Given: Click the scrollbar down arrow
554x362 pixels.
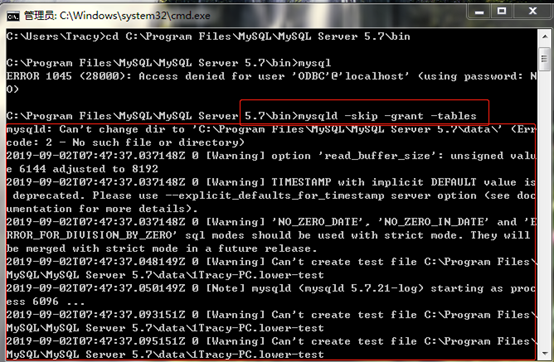Looking at the screenshot, I should [x=544, y=353].
